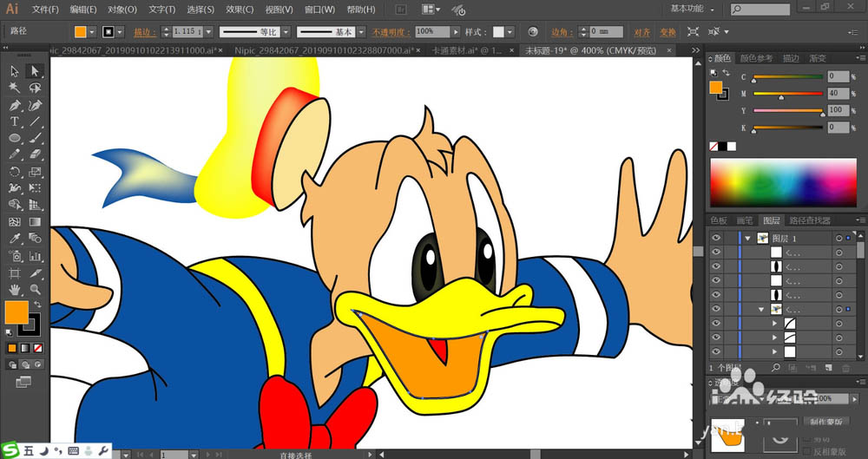Pick a color from the CMYK spectrum bar
The height and width of the screenshot is (459, 868).
[x=783, y=183]
